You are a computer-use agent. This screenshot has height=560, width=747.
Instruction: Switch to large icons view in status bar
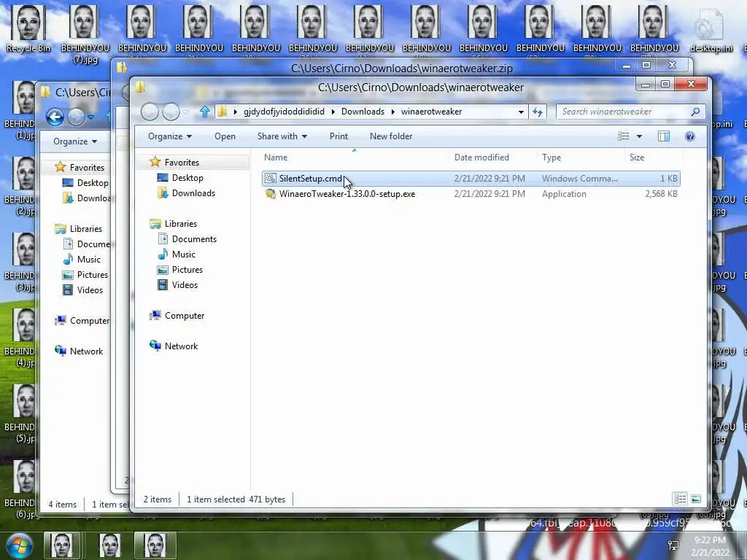point(696,499)
